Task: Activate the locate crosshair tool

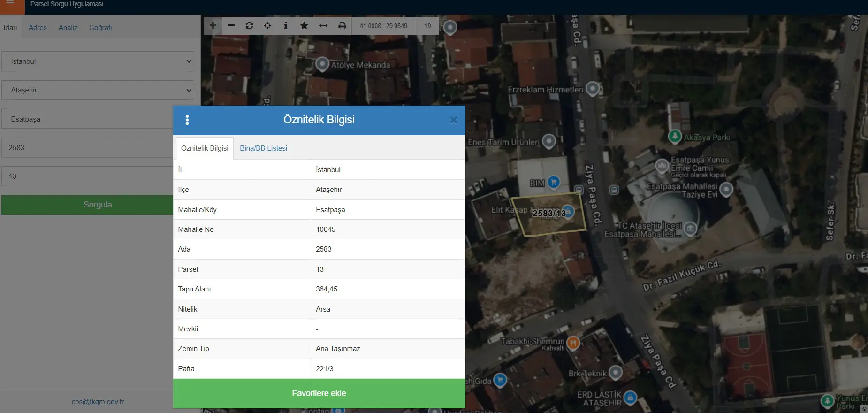Action: click(x=267, y=26)
